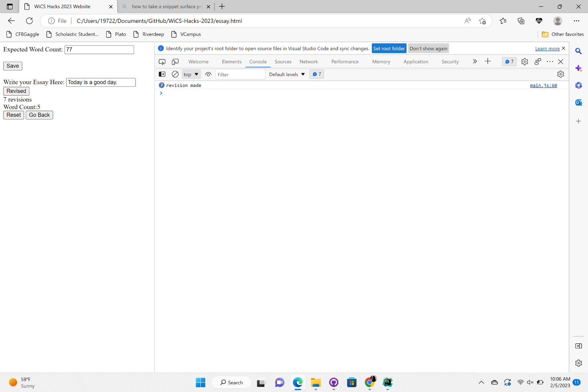Click the Set root folder button

tap(389, 49)
